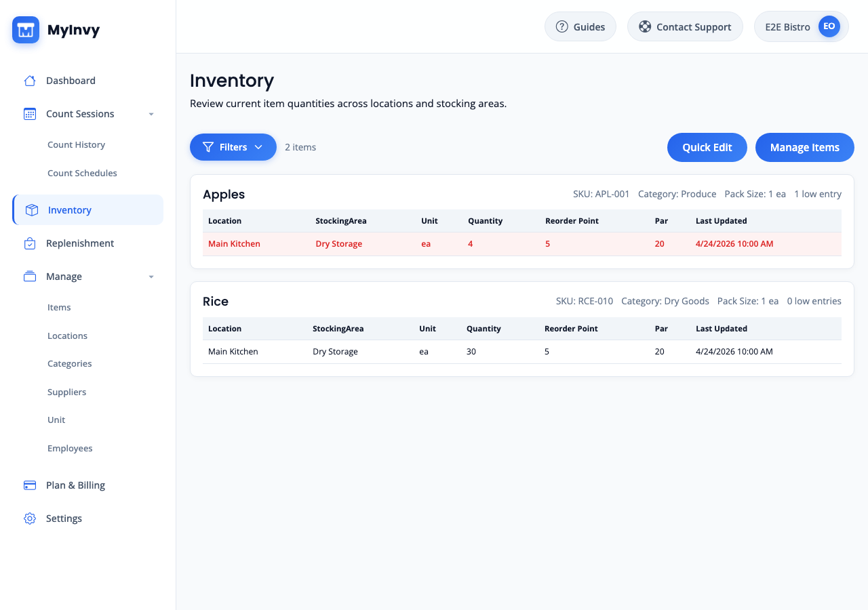Open Count Schedules page
Image resolution: width=868 pixels, height=610 pixels.
pos(82,173)
